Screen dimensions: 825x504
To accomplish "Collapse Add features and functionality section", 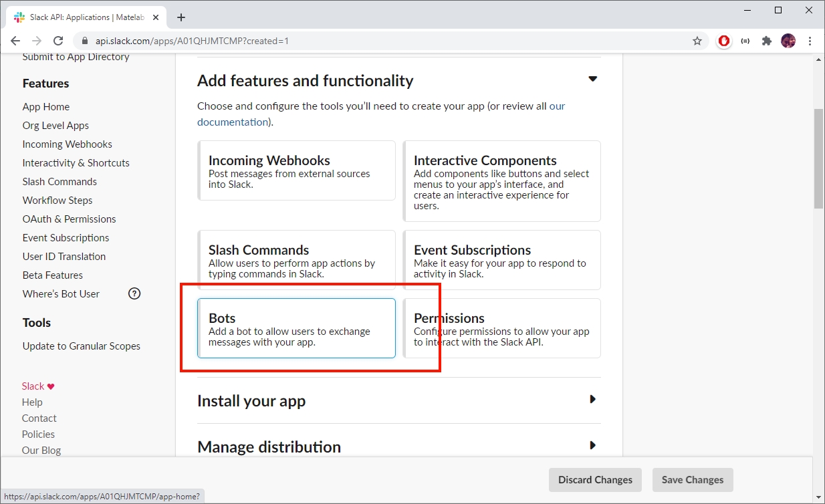I will coord(592,79).
